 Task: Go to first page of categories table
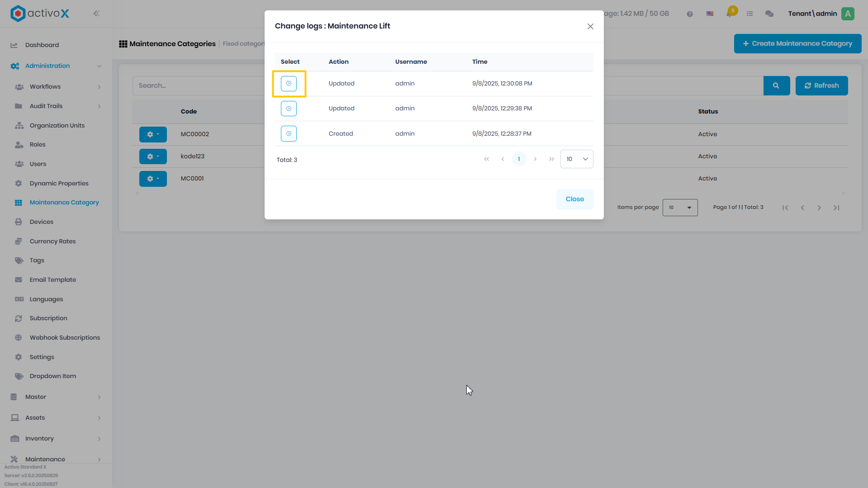[x=785, y=208]
